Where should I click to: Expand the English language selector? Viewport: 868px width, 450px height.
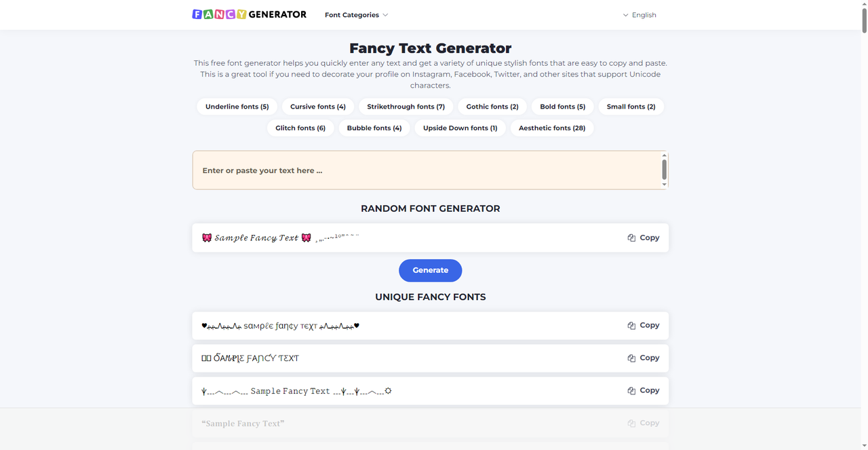[x=639, y=15]
